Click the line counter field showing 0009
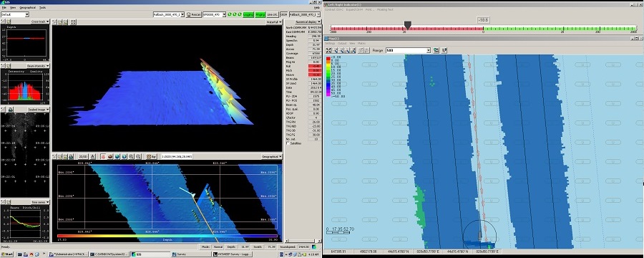The height and width of the screenshot is (258, 644). click(283, 14)
